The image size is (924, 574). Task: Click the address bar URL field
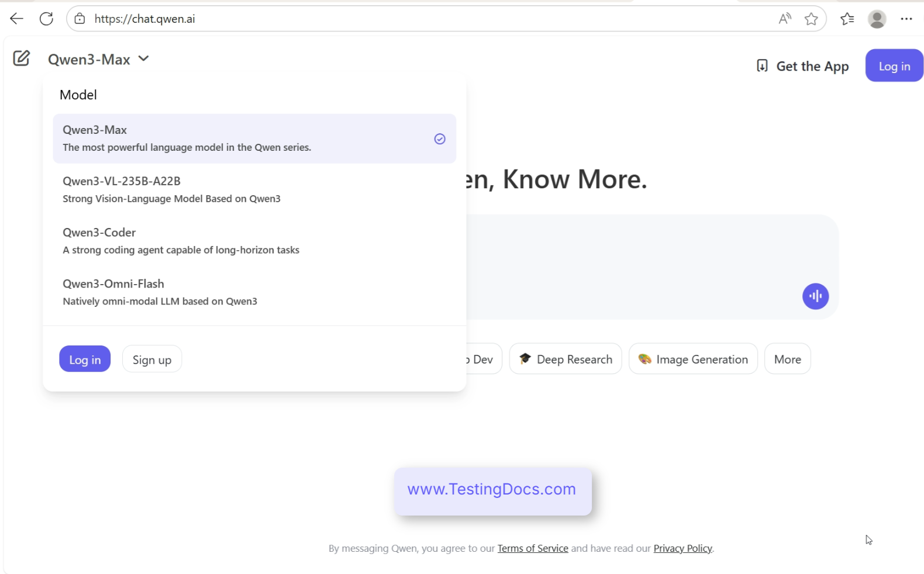coord(409,19)
